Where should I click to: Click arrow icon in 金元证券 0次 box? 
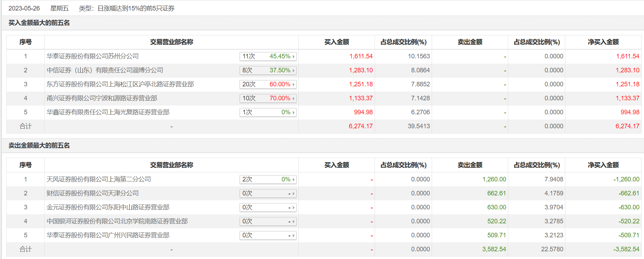pyautogui.click(x=293, y=207)
